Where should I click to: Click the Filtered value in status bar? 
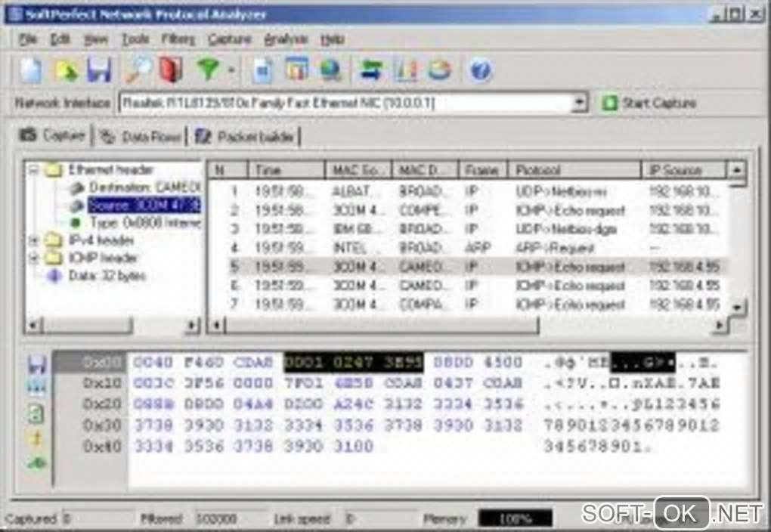(x=216, y=518)
